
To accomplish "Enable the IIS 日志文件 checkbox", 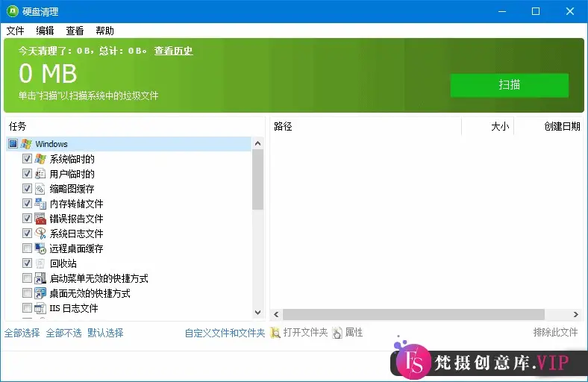I will point(27,308).
